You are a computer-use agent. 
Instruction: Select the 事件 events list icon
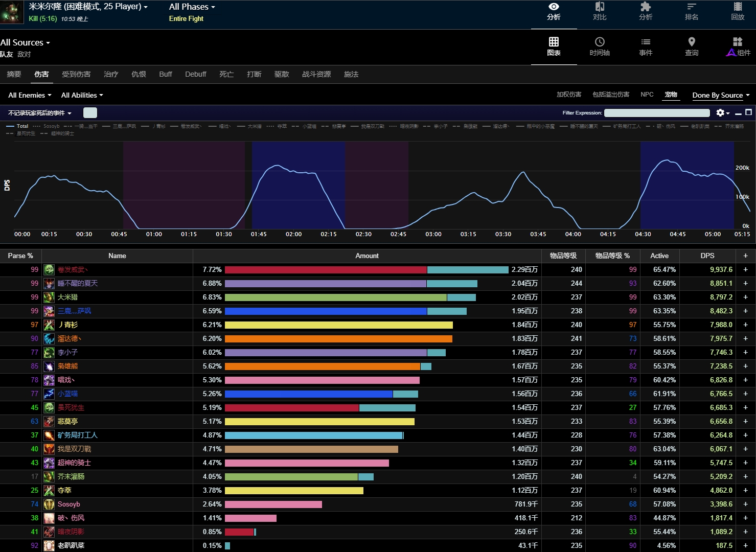[646, 42]
